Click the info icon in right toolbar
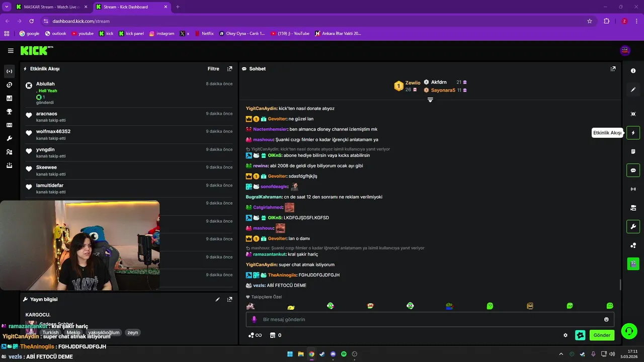Viewport: 644px width, 362px height. pos(633,71)
